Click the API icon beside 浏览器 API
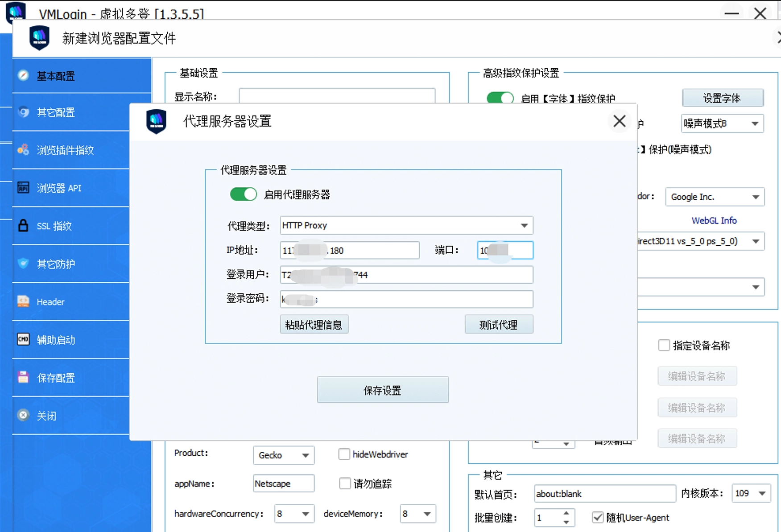This screenshot has width=781, height=532. (23, 188)
